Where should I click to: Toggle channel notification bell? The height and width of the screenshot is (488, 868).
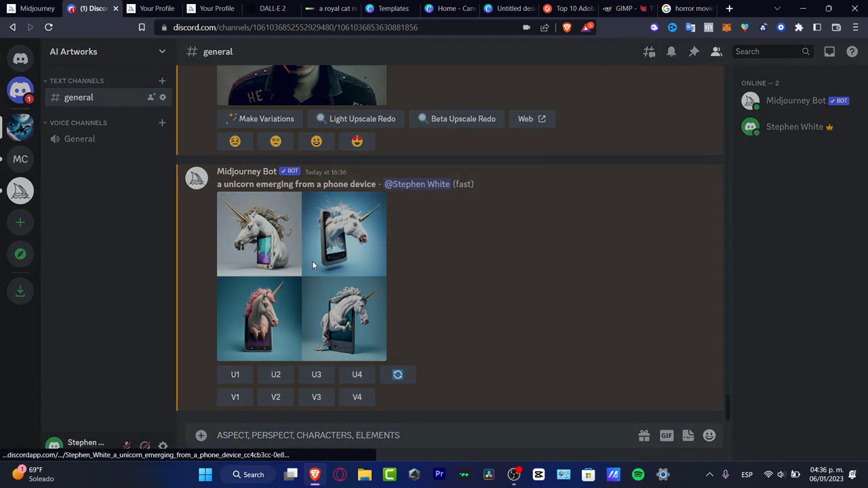pyautogui.click(x=671, y=52)
